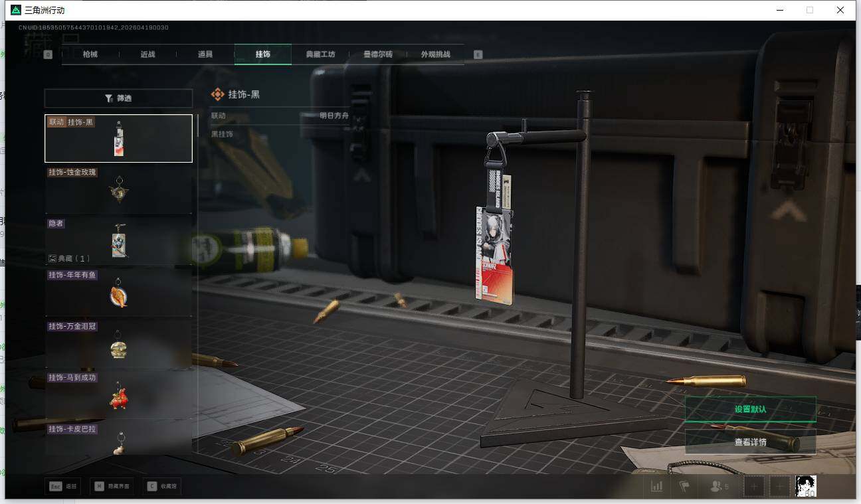The width and height of the screenshot is (861, 504).
Task: Click the flag icon in bottom bar
Action: coord(684,486)
